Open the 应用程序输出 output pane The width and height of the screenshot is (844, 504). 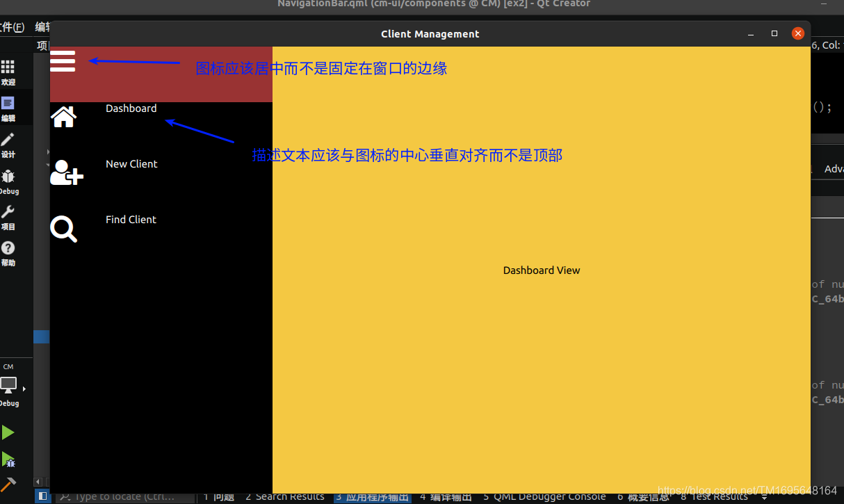[x=373, y=496]
